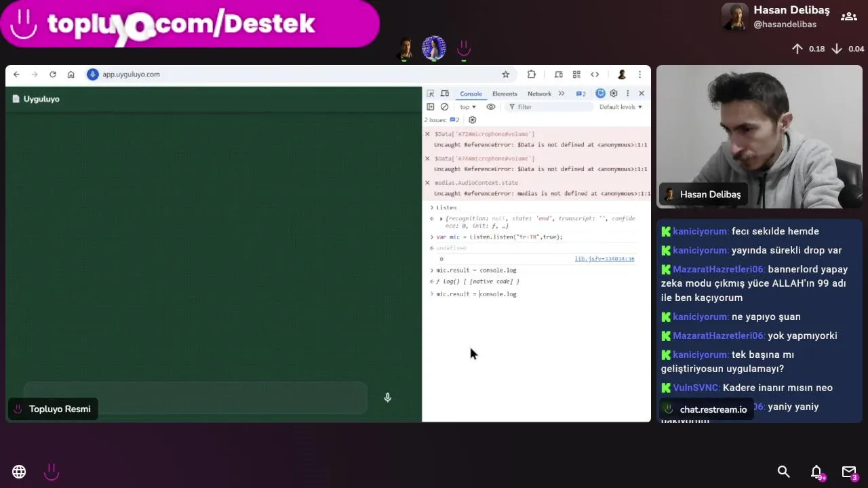The height and width of the screenshot is (488, 868).
Task: Expand the recognition object result
Action: click(441, 218)
